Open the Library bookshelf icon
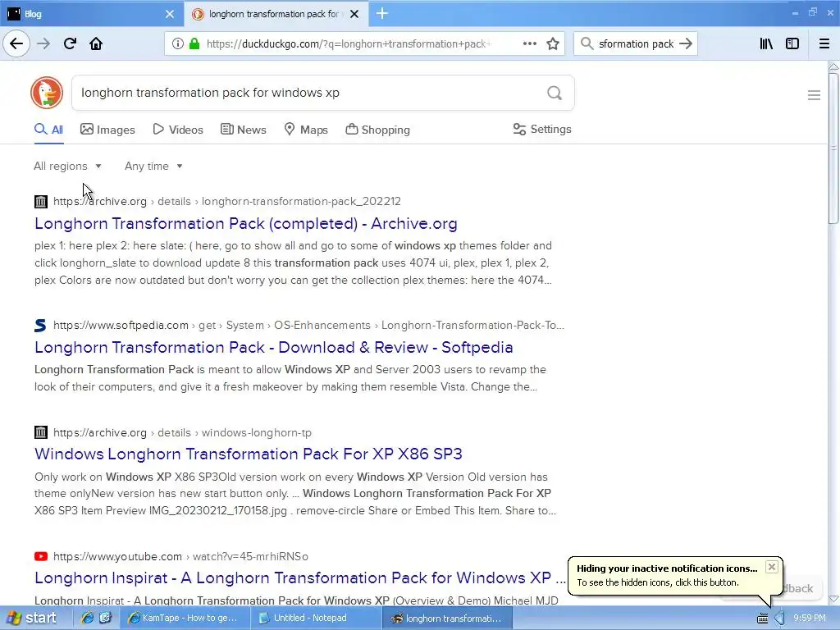Screen dimensions: 840x630 pyautogui.click(x=767, y=44)
